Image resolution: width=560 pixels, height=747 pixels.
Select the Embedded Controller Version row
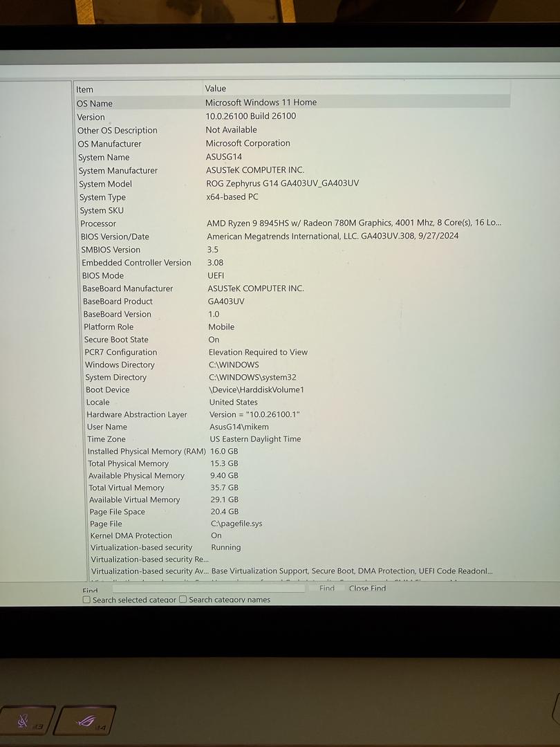(x=293, y=263)
